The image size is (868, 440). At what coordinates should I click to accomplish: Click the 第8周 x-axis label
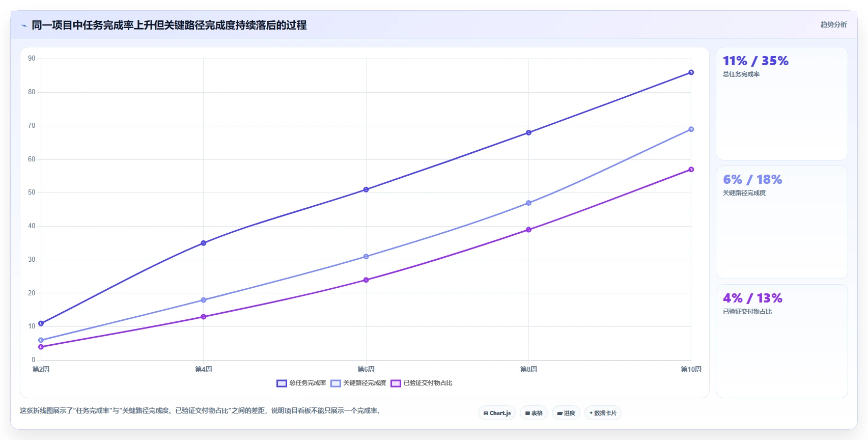coord(528,369)
